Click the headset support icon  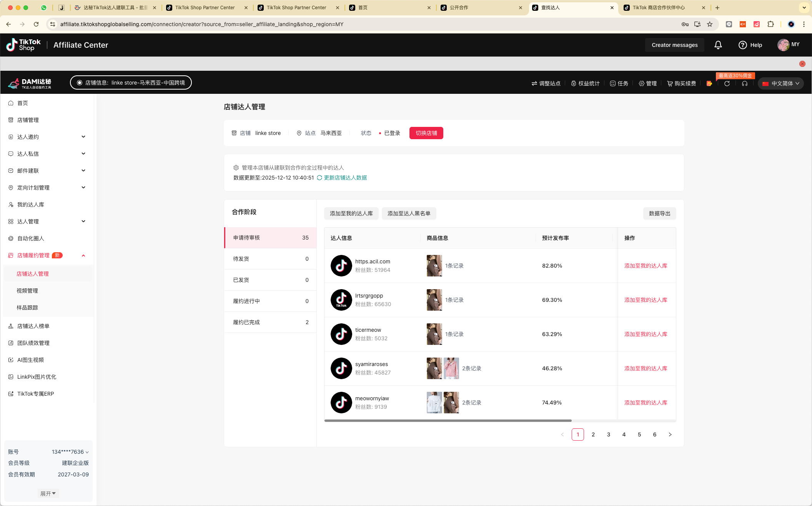745,83
